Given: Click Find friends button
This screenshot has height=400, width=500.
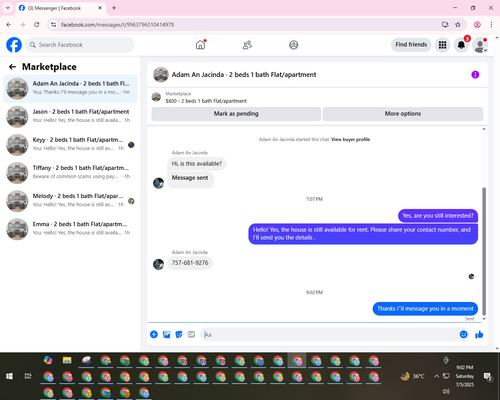Looking at the screenshot, I should click(411, 45).
